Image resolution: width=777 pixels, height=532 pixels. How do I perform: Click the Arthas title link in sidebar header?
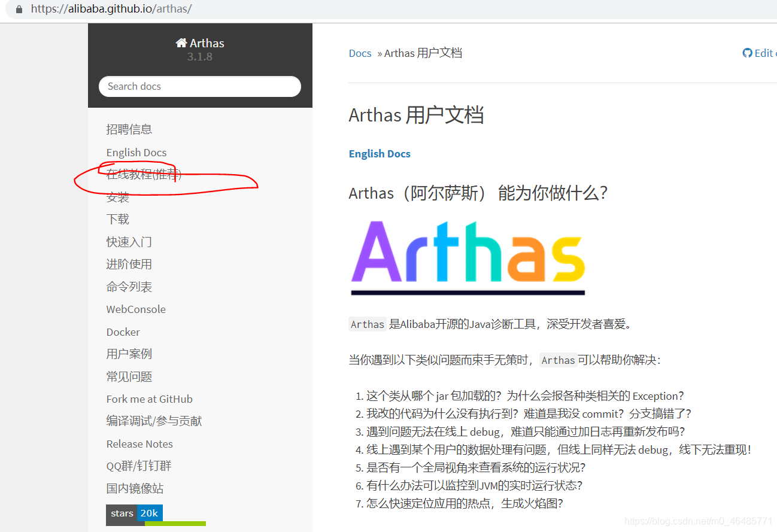(x=200, y=43)
